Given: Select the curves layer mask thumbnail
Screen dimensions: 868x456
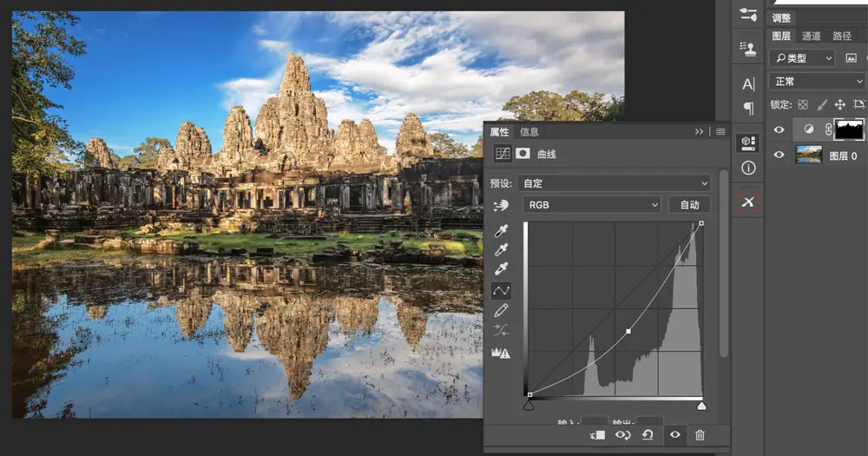Looking at the screenshot, I should tap(848, 129).
